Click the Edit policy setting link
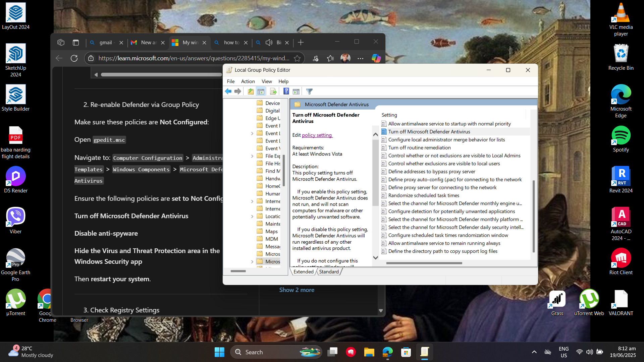Viewport: 644px width, 362px height. tap(317, 135)
